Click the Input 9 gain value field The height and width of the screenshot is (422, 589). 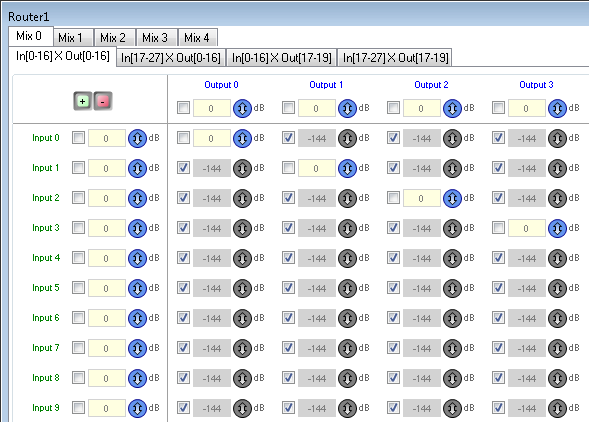[x=107, y=408]
